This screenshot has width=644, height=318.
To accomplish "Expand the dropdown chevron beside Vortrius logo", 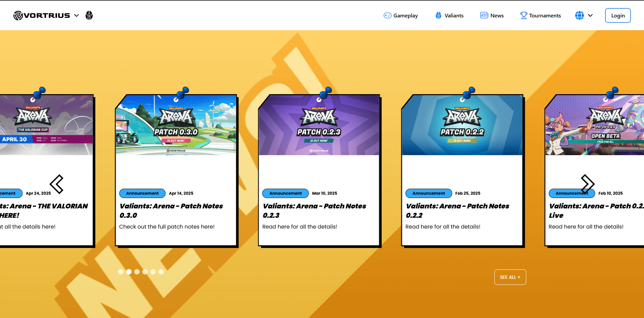I will 77,15.
